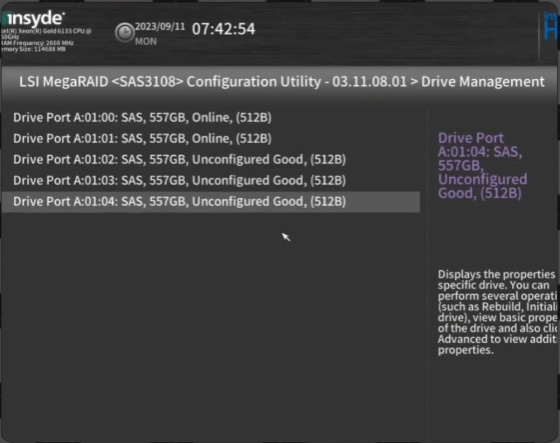Click the Drive Management breadcrumb title

point(482,82)
